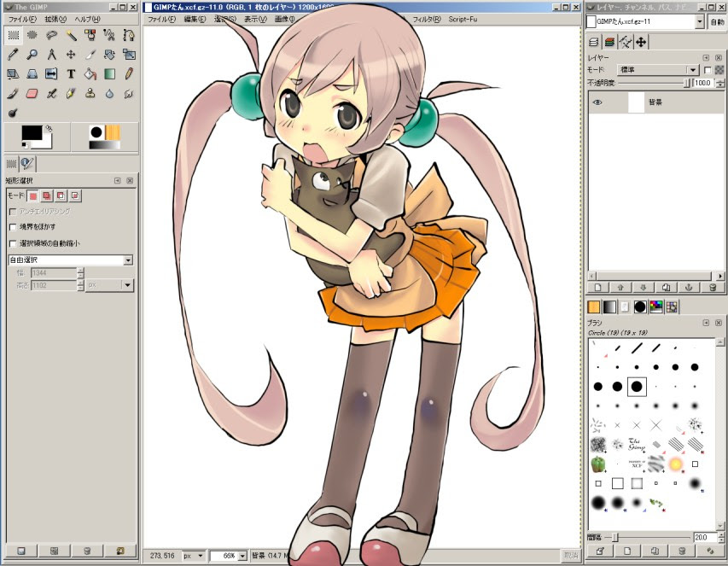
Task: Open the フィルタ menu in image window
Action: [x=426, y=19]
